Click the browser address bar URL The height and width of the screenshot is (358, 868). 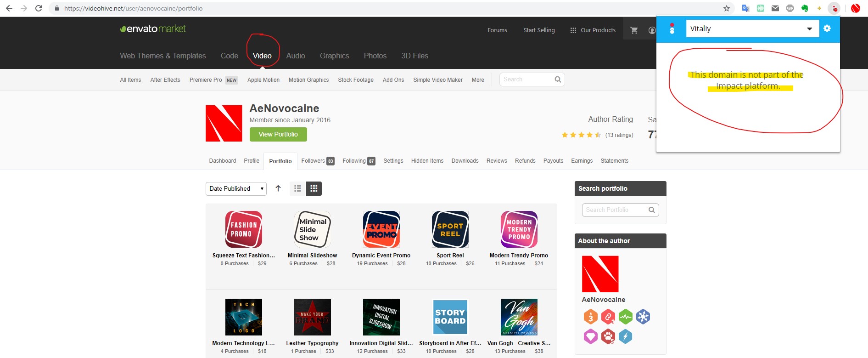pyautogui.click(x=133, y=8)
